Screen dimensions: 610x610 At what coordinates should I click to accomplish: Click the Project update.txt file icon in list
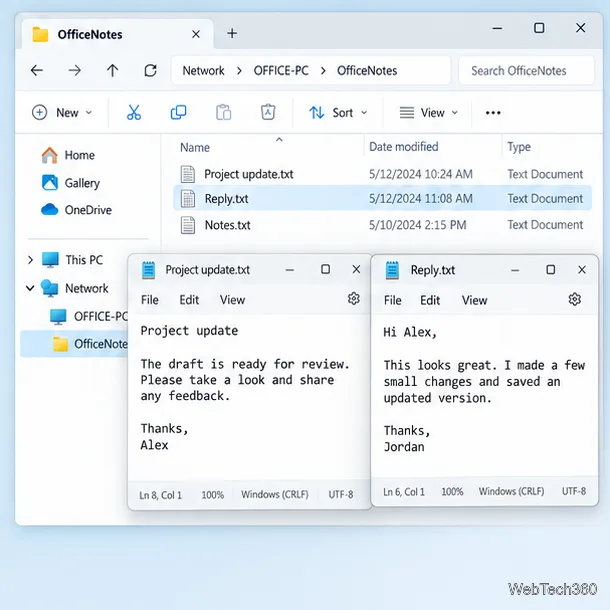coord(188,174)
